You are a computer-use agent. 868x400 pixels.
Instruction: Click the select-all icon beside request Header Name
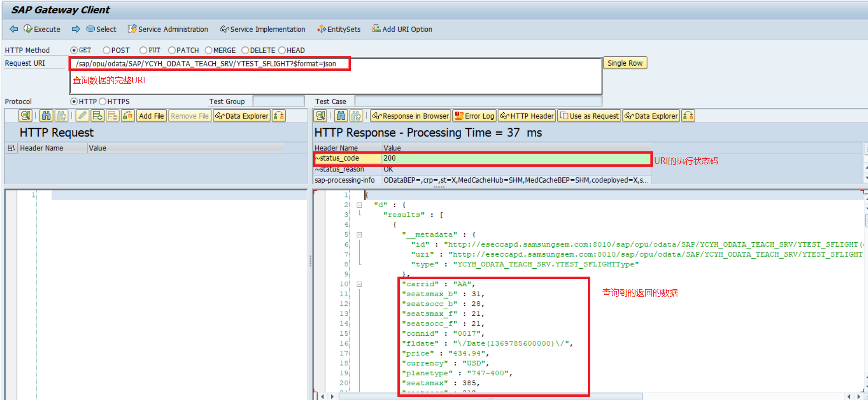(11, 148)
